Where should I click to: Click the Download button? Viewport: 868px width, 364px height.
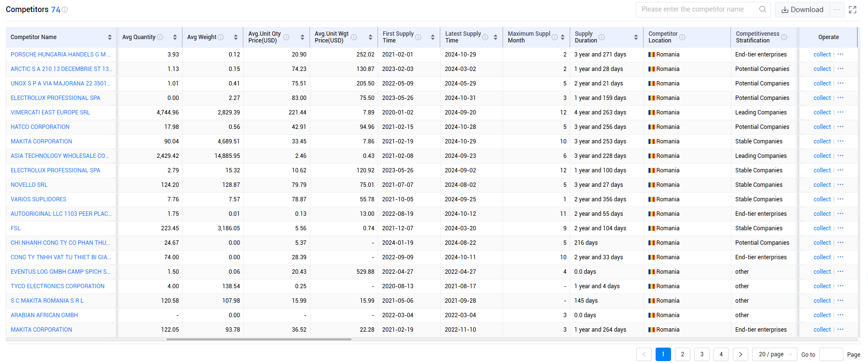point(802,10)
